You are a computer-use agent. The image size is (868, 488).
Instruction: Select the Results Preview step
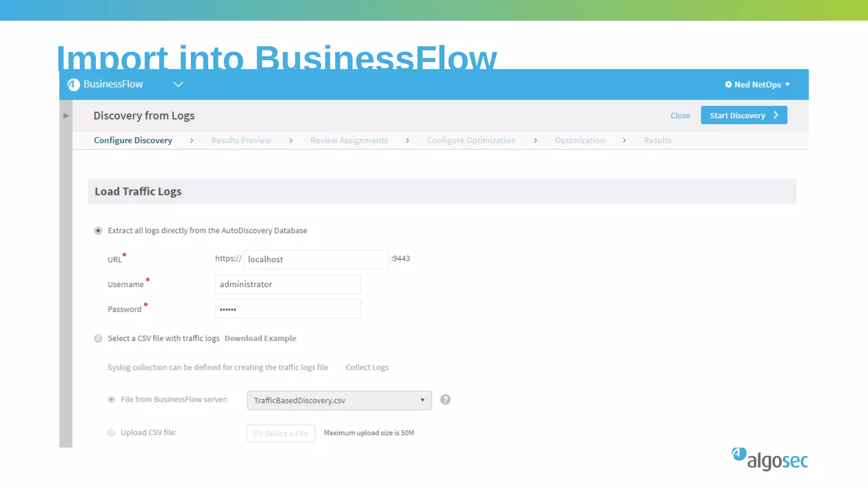pos(241,140)
